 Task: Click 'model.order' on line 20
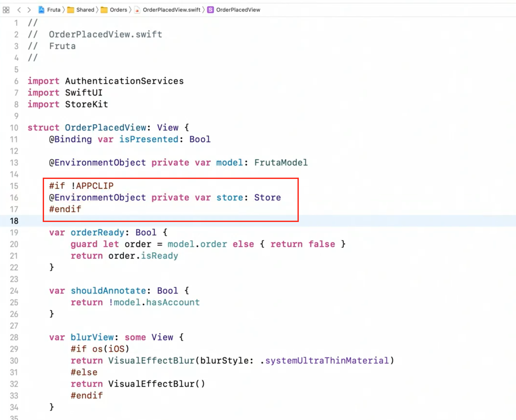point(197,244)
